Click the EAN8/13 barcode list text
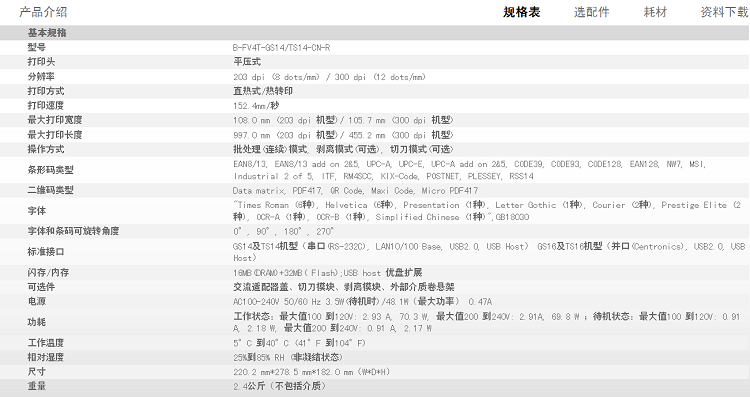This screenshot has height=397, width=750. coord(470,170)
